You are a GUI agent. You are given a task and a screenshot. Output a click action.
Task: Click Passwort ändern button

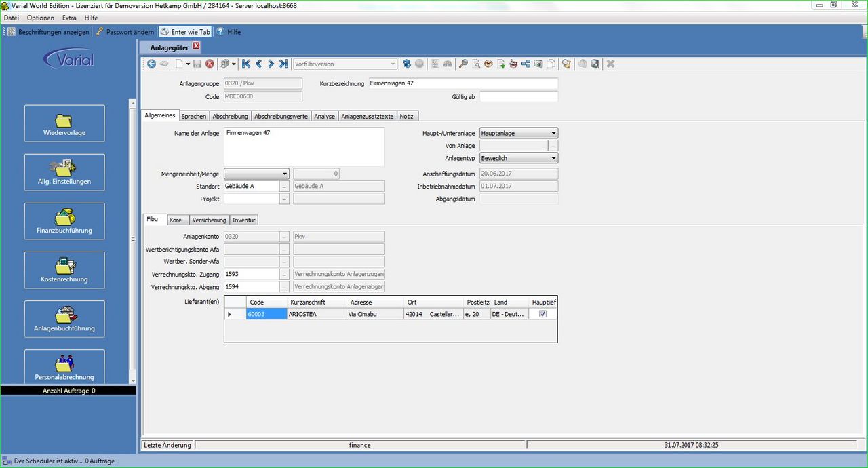coord(125,32)
